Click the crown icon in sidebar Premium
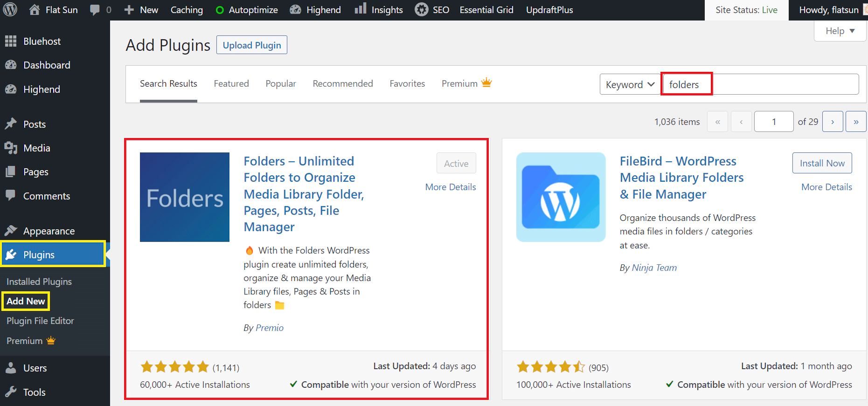Image resolution: width=868 pixels, height=406 pixels. (51, 340)
